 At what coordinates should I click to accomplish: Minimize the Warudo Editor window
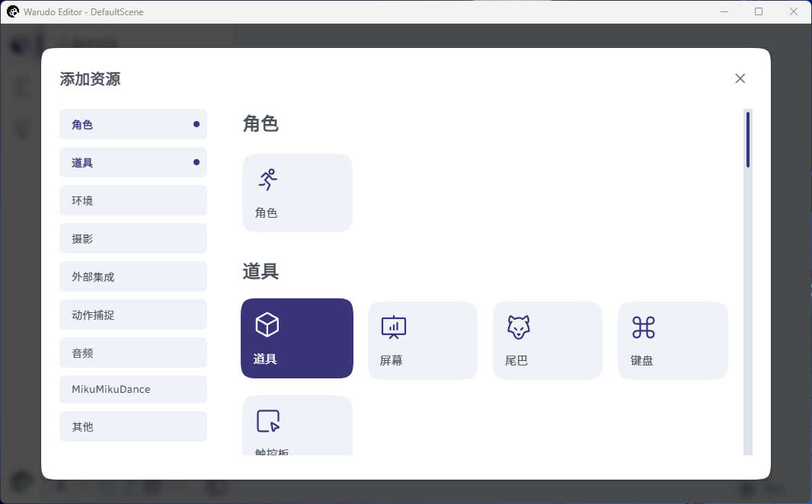[724, 11]
